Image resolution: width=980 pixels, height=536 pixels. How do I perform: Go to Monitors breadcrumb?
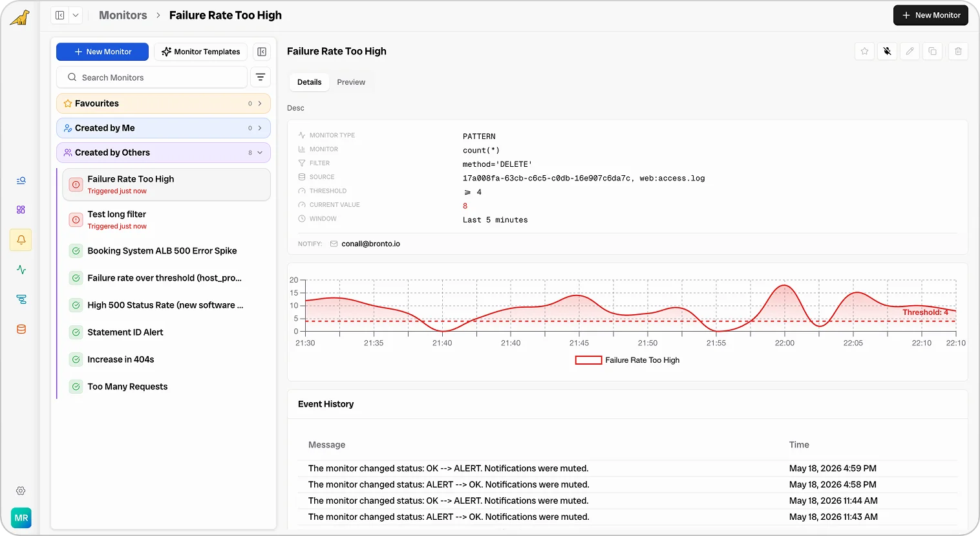click(x=123, y=15)
